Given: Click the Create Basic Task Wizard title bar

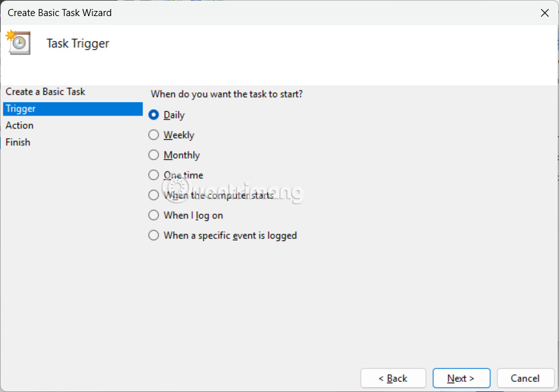Looking at the screenshot, I should pyautogui.click(x=59, y=12).
